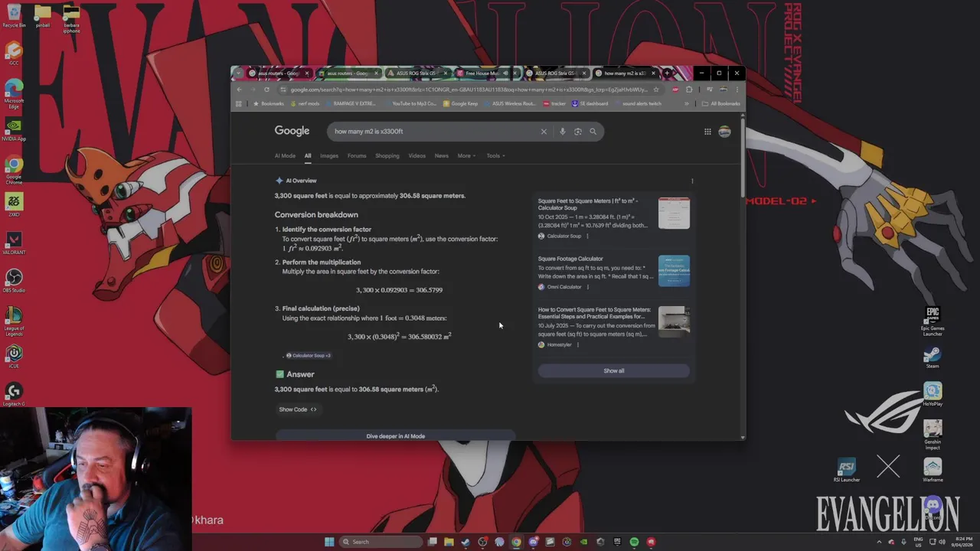Open the Google apps grid

(707, 132)
